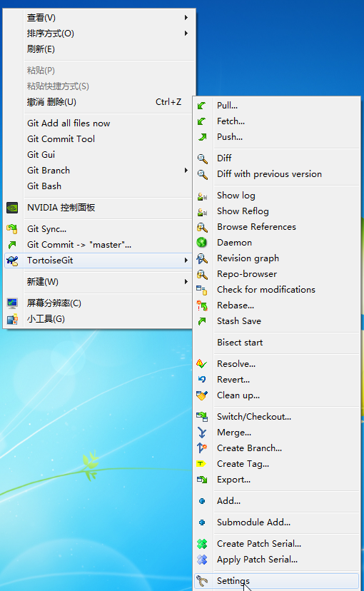Viewport: 364px width, 591px height.
Task: Click the Browse References icon
Action: pos(203,227)
